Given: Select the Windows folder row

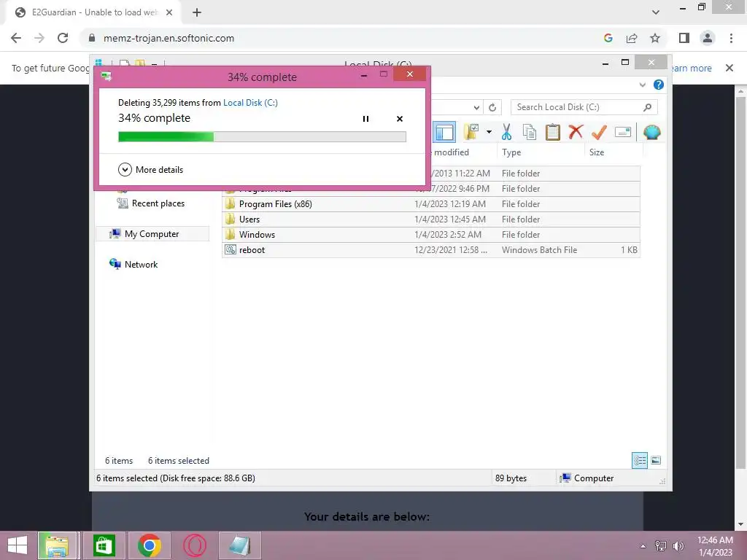Looking at the screenshot, I should tap(430, 234).
